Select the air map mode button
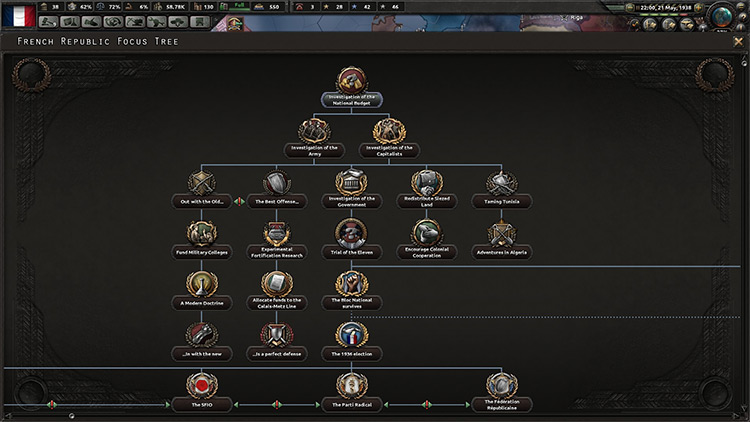The image size is (750, 422). pyautogui.click(x=687, y=25)
